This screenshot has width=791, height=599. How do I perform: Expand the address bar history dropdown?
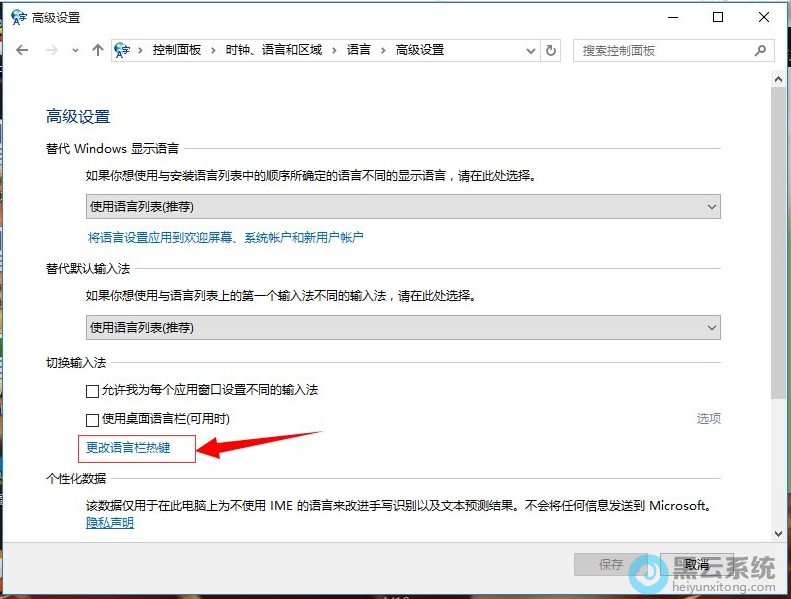pyautogui.click(x=531, y=50)
